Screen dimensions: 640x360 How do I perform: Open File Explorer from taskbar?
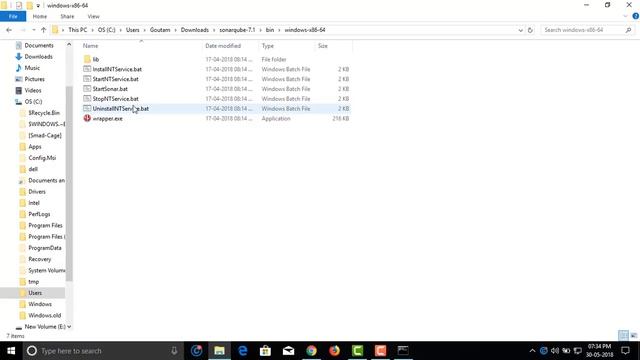pos(219,351)
